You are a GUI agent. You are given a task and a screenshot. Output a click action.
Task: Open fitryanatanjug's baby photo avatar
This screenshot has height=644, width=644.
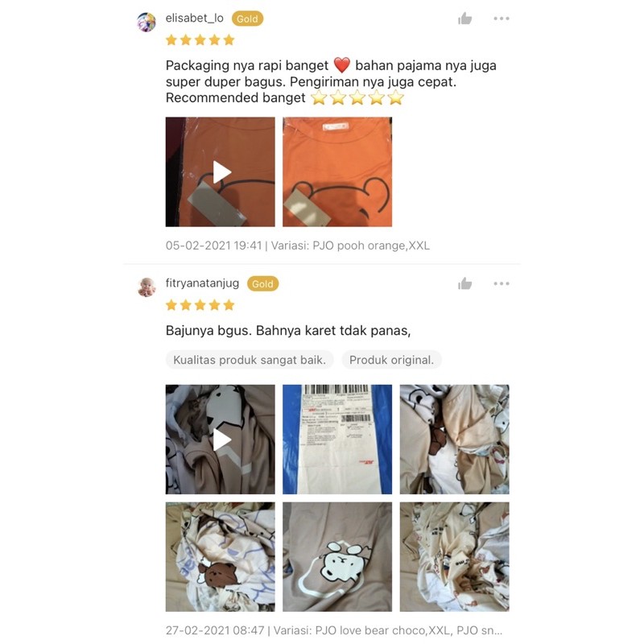click(x=147, y=287)
